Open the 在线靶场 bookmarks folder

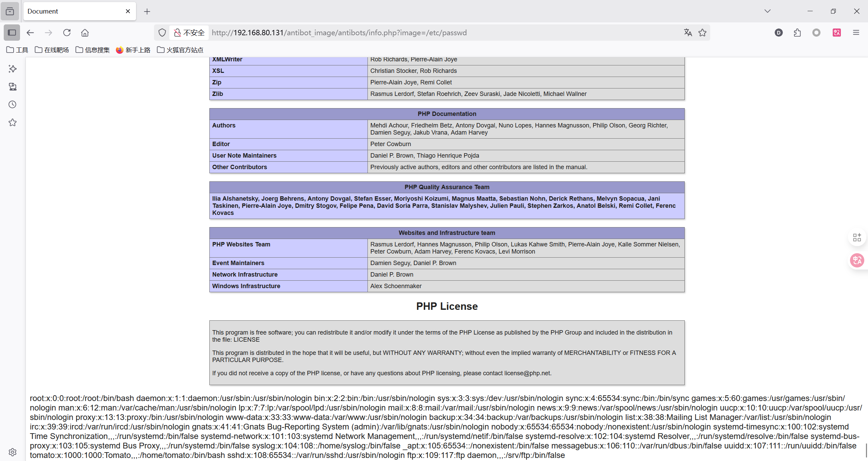click(52, 50)
